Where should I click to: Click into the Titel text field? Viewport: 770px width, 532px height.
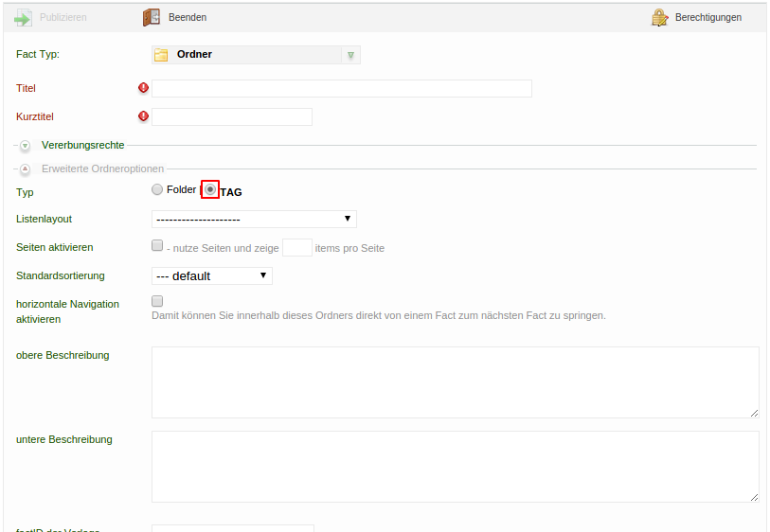click(341, 88)
